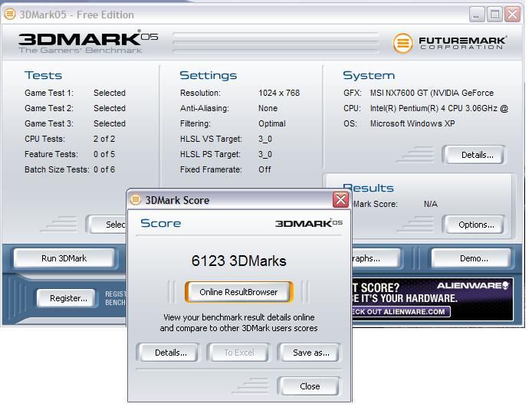Screen dimensions: 532x407
Task: Click GFX text 'MSI NX7600 GT'
Action: point(399,93)
